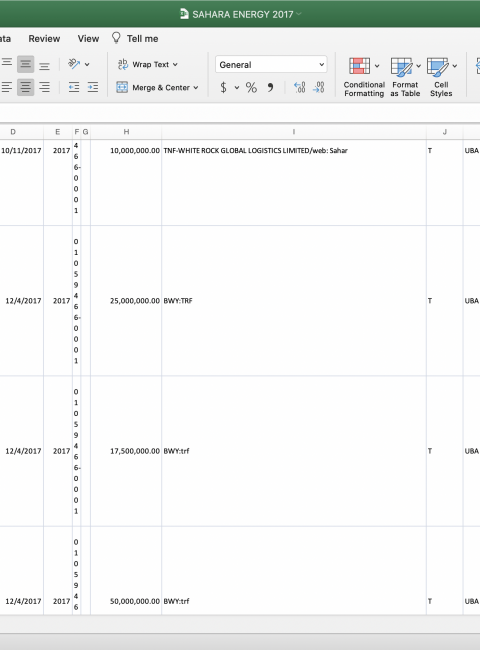
Task: Select cell with 17,500,000.00
Action: point(126,451)
